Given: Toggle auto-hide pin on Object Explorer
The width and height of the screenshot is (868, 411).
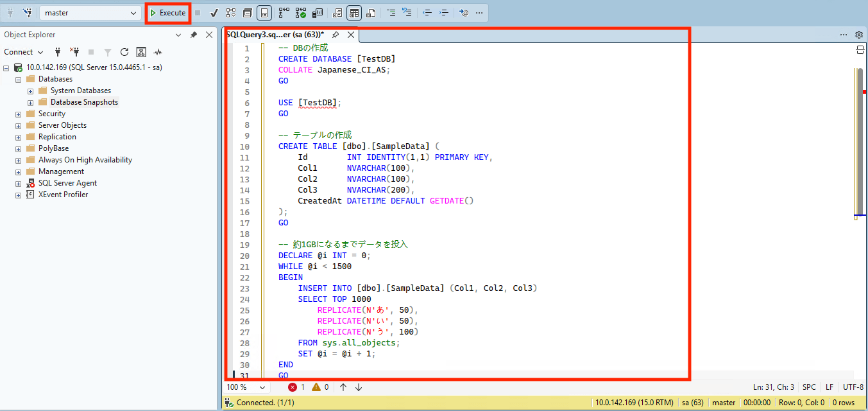Looking at the screenshot, I should 194,35.
